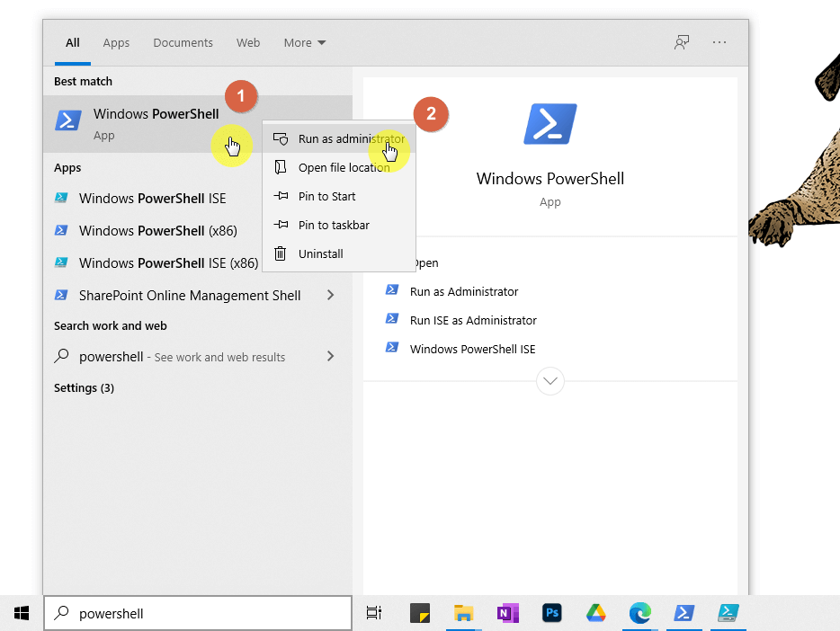Viewport: 840px width, 631px height.
Task: Open Google Drive from the taskbar
Action: (x=595, y=613)
